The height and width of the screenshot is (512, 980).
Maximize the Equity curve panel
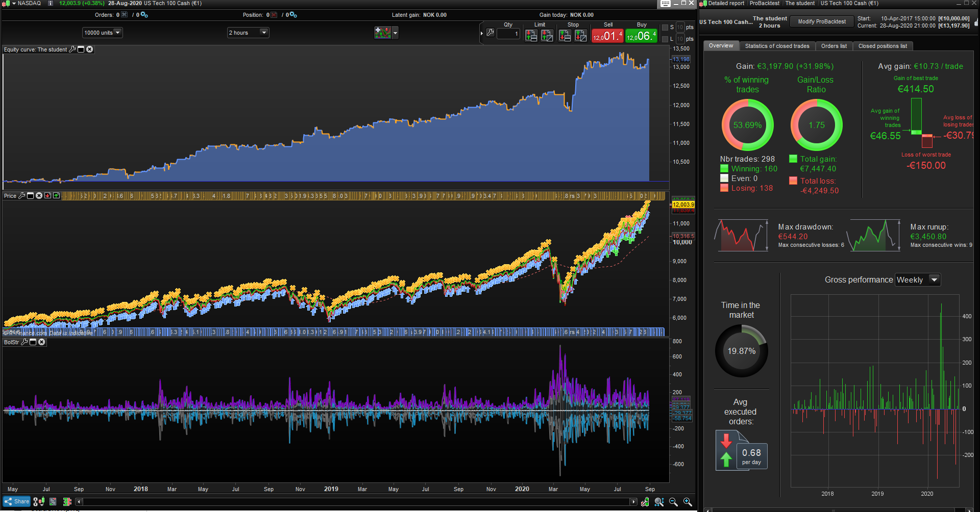point(81,49)
